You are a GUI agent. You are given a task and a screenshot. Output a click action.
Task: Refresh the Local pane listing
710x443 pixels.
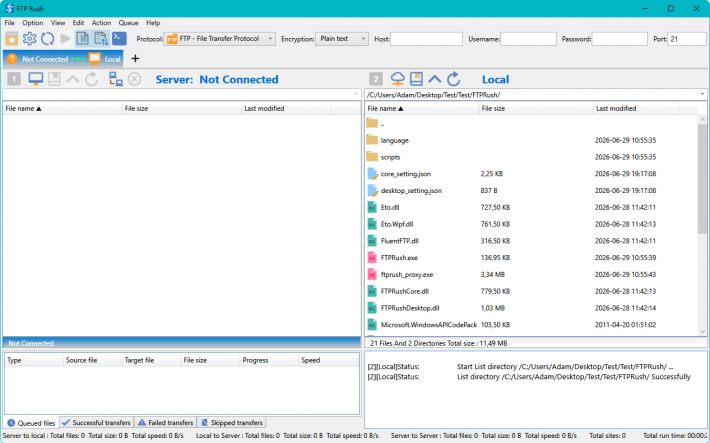454,79
